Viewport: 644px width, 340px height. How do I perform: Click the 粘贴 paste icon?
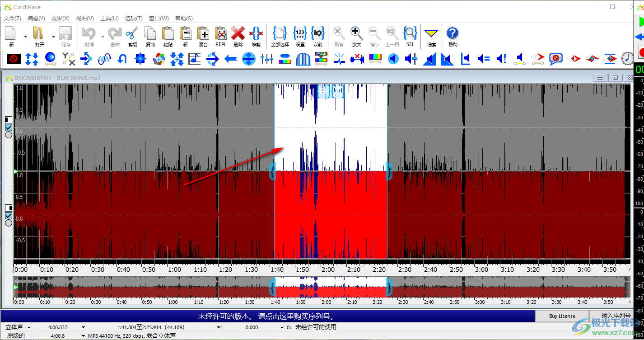pos(168,36)
